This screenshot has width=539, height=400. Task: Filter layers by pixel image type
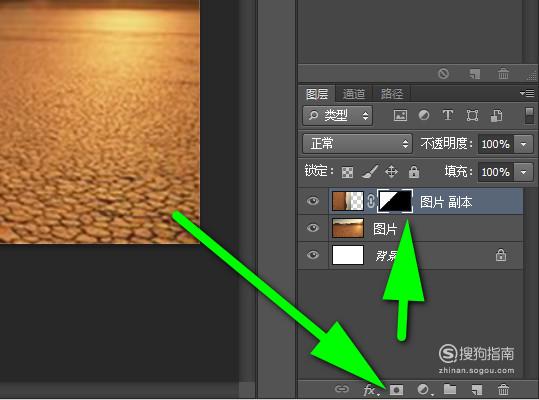coord(400,115)
